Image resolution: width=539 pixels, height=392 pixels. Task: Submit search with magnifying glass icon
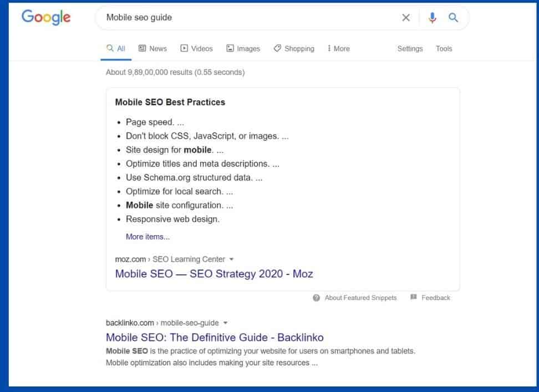click(x=454, y=18)
